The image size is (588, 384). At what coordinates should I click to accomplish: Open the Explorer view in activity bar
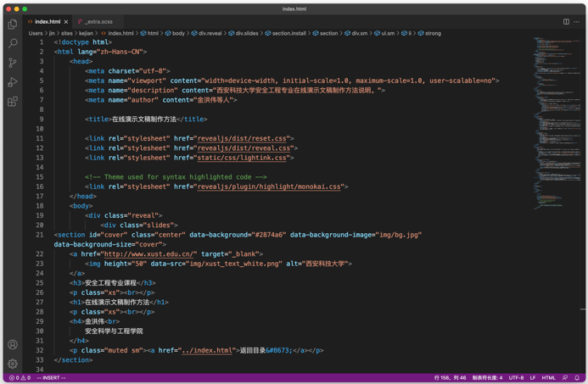(x=13, y=25)
